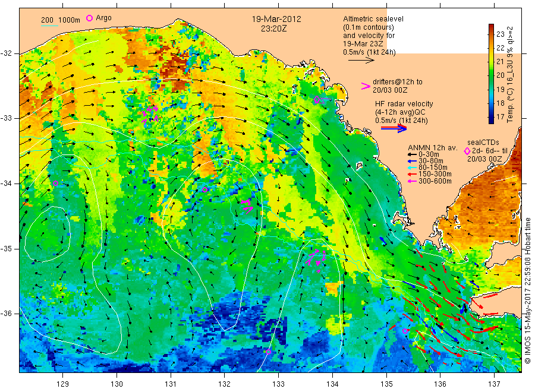Click the '0.5m/s (1kt 24h)' altimetric scale text
The height and width of the screenshot is (392, 535).
tap(370, 52)
